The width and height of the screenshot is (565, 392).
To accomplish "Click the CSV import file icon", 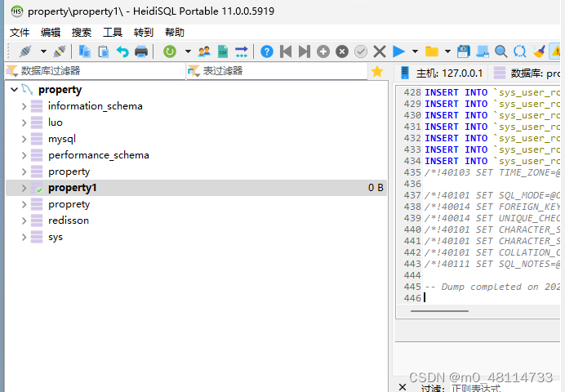I will [x=223, y=51].
